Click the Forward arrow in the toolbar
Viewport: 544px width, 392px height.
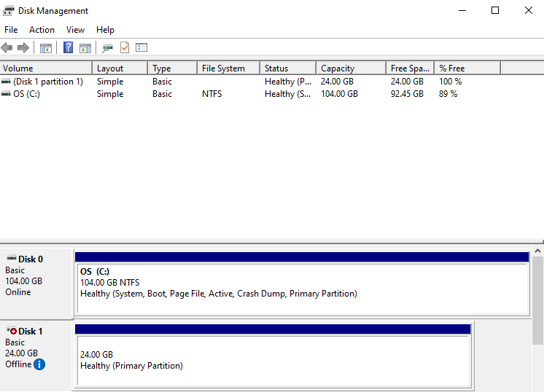click(23, 48)
